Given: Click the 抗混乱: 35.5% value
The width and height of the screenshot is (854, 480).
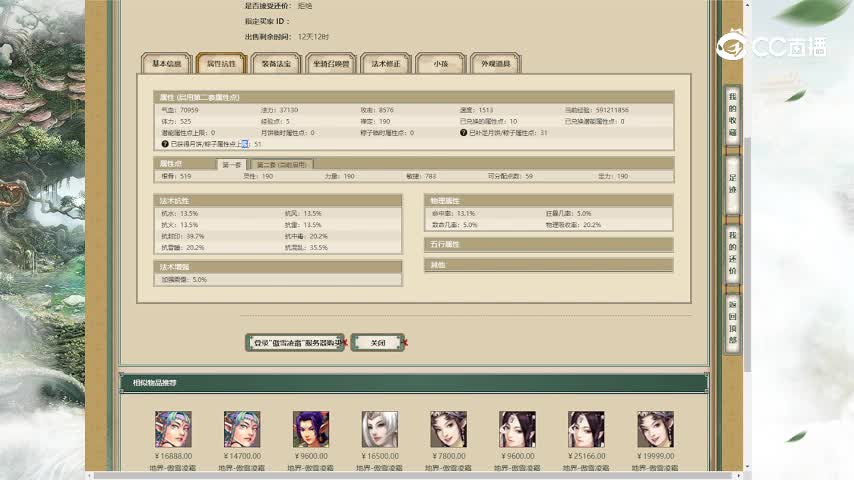Looking at the screenshot, I should pyautogui.click(x=306, y=248).
